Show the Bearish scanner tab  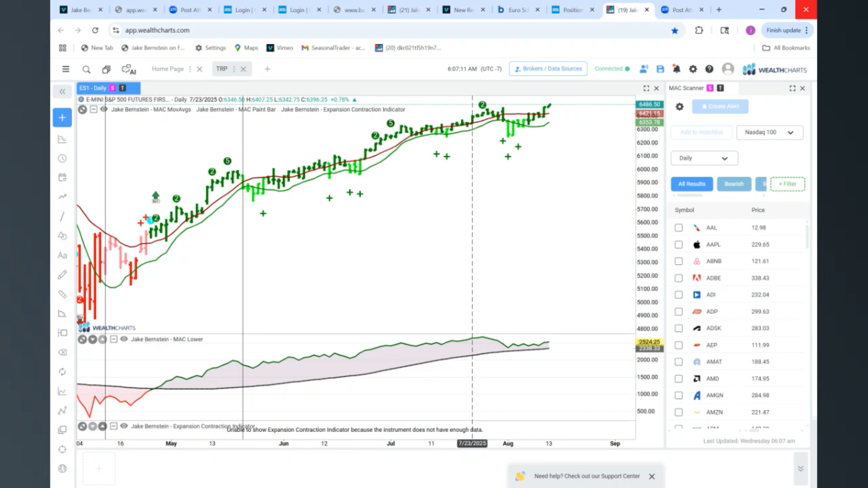734,184
